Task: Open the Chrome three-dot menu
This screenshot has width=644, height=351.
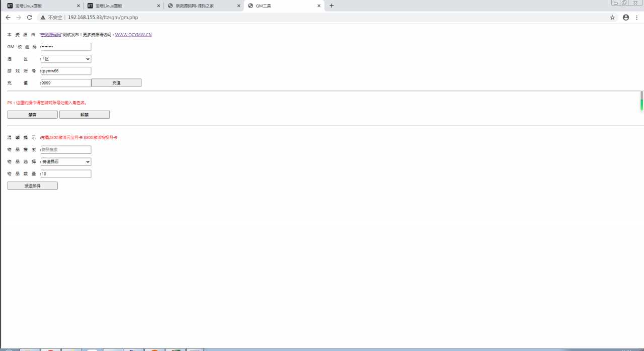Action: pyautogui.click(x=637, y=17)
